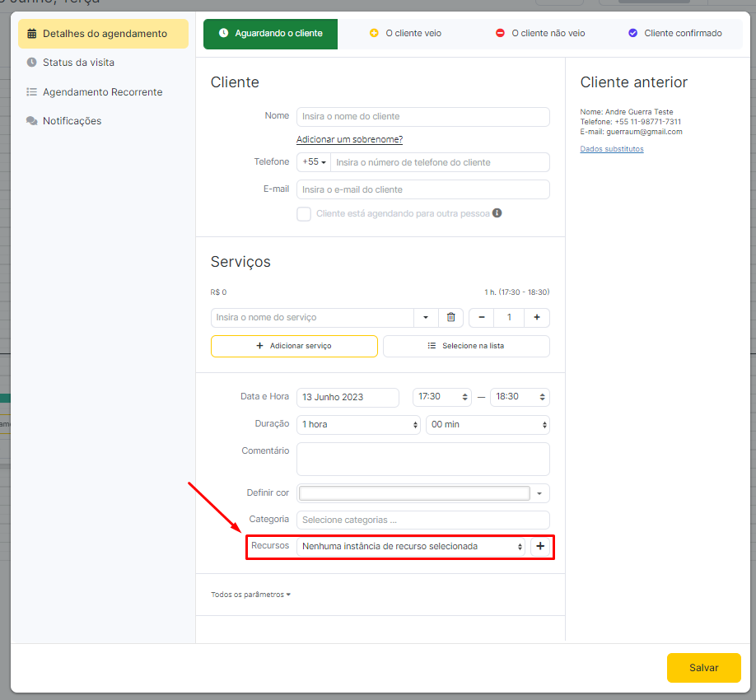
Task: Open the date field 13 Junho 2023
Action: tap(348, 397)
